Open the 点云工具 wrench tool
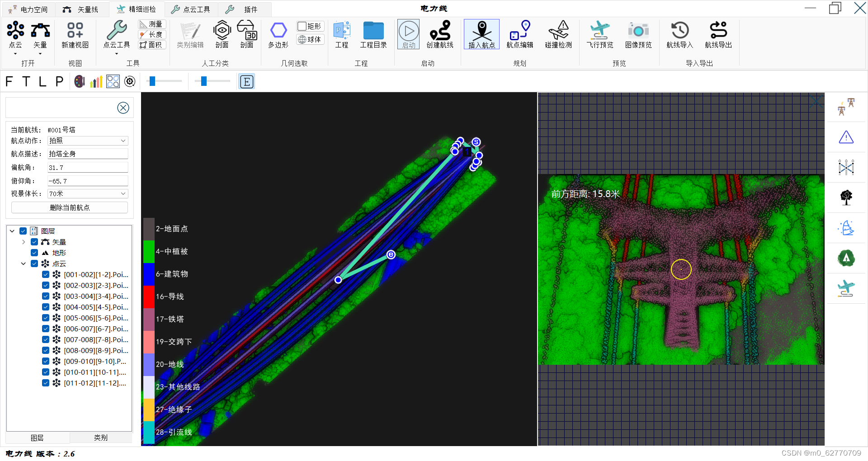The height and width of the screenshot is (461, 868). pyautogui.click(x=117, y=35)
